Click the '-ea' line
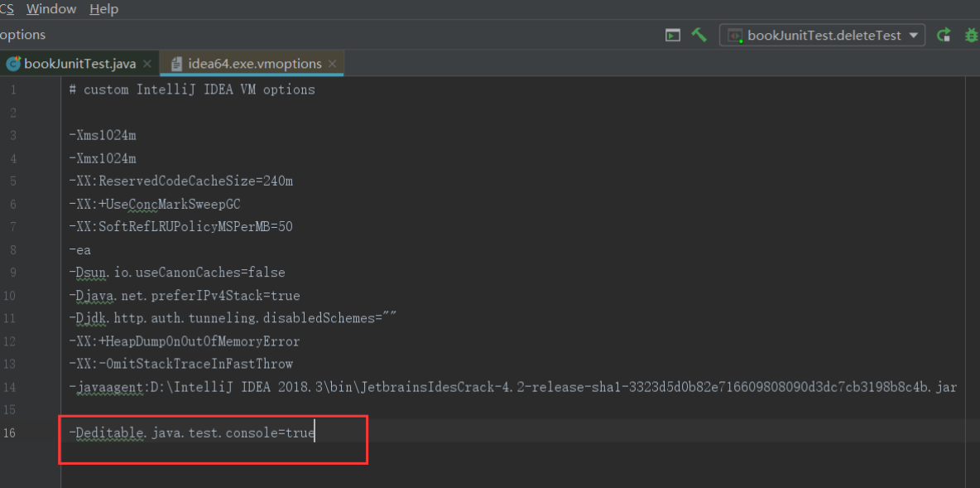 (80, 250)
